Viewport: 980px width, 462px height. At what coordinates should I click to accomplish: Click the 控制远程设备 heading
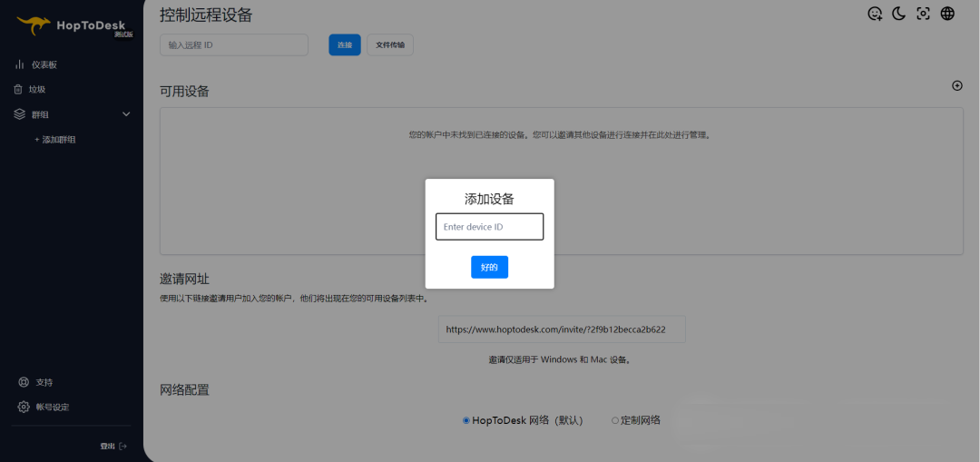pyautogui.click(x=206, y=15)
